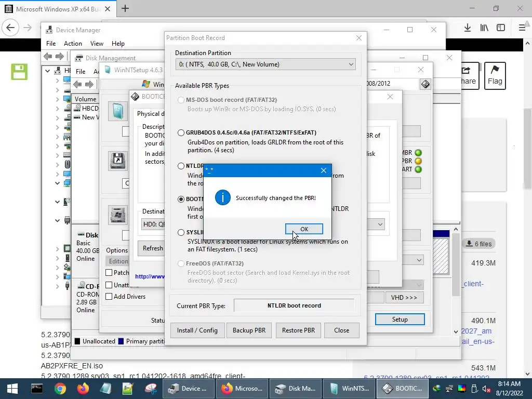
Task: Click the green floppy save icon
Action: click(19, 72)
